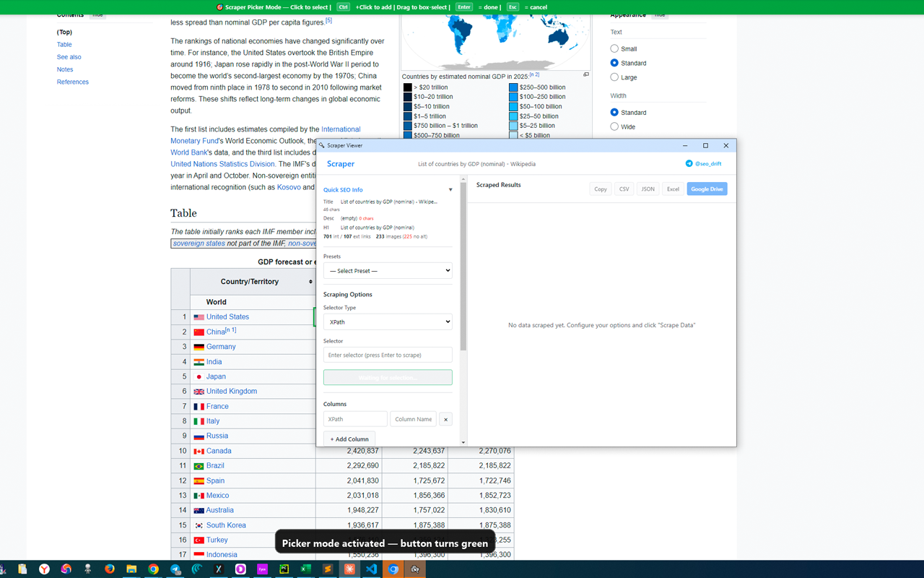Viewport: 924px width, 578px height.
Task: Click the enlarge map icon under the GDP map
Action: 586,74
